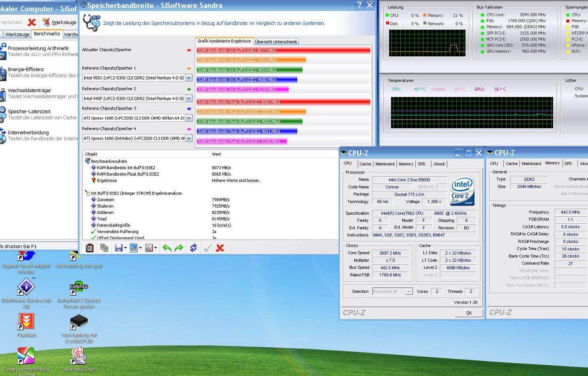Open the Speicher-Latenzzeit benchmark icon
Screen dimensions: 588x376
[4, 114]
